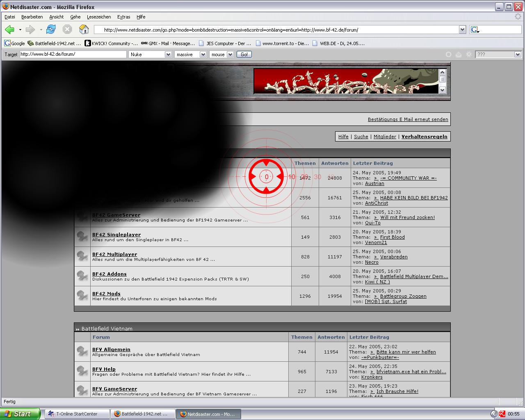Click the BF42 Mods forum status icon
Viewport: 525px width, 420px height.
point(82,296)
